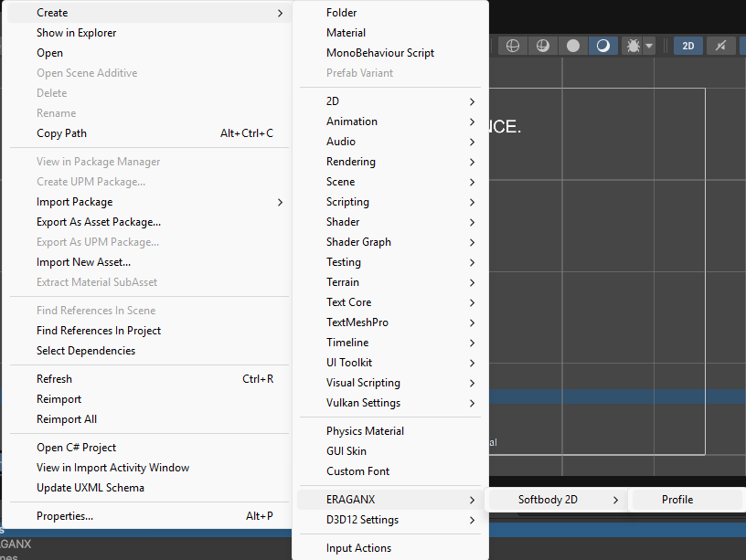
Task: Expand the ERAGANX submenu
Action: 390,500
